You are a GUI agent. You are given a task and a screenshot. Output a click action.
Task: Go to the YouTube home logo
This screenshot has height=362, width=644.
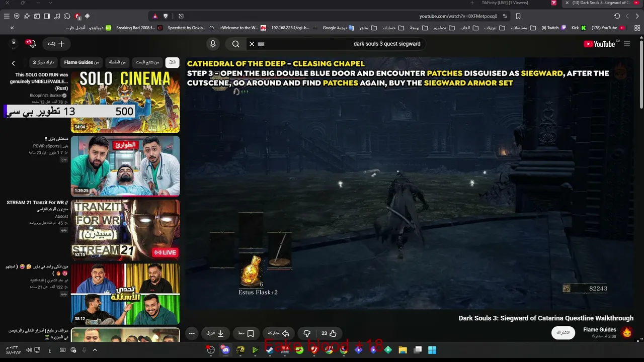(x=599, y=44)
